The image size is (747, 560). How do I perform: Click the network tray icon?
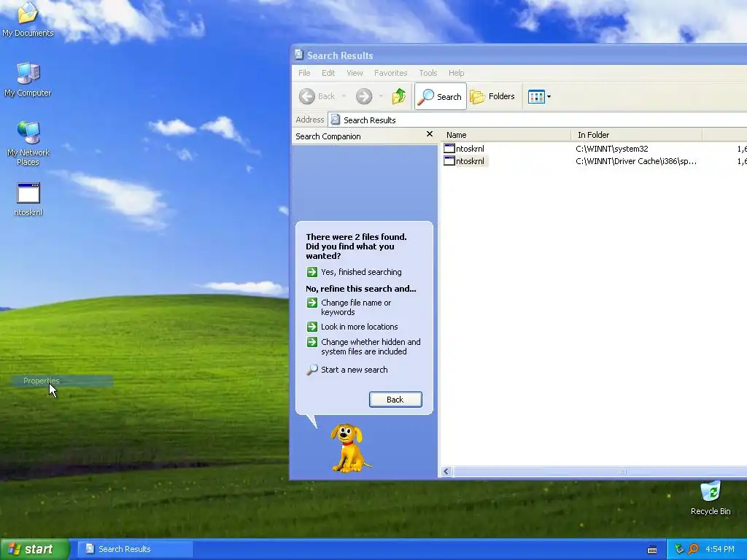679,549
